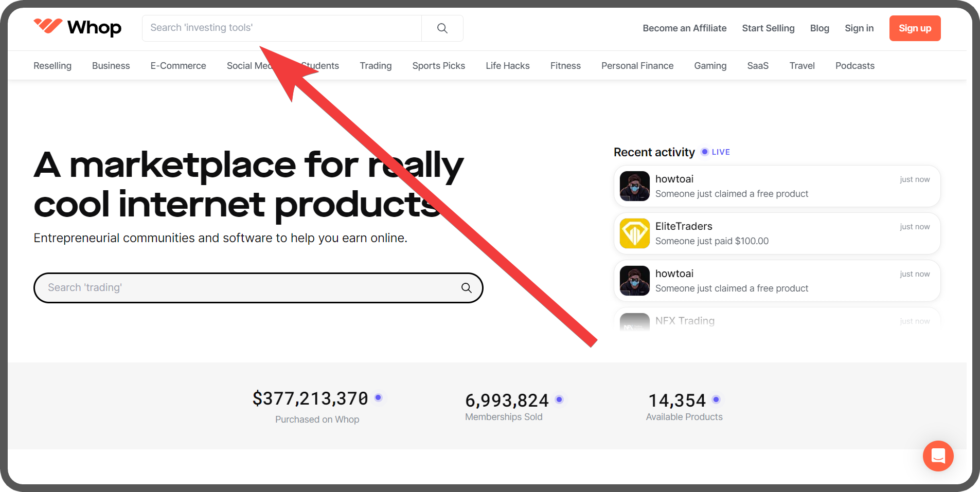Click the magnifier icon in the hero search bar
980x492 pixels.
(x=466, y=288)
